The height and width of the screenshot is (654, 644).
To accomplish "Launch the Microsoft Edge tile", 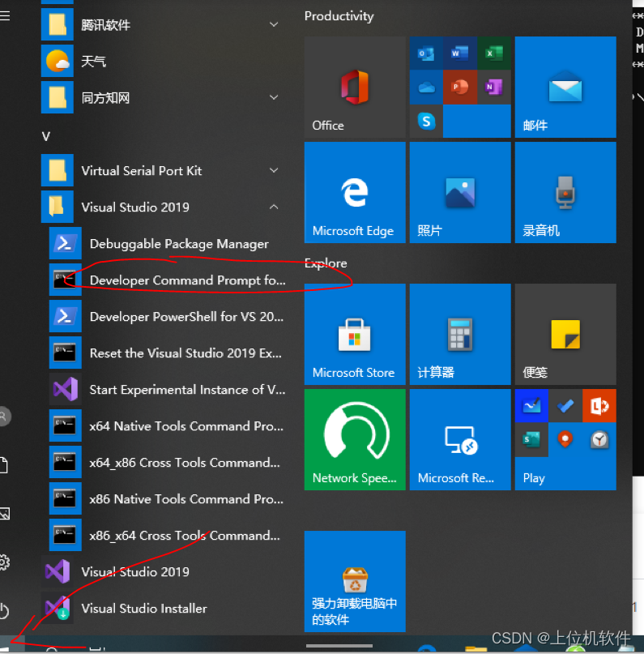I will pos(355,192).
